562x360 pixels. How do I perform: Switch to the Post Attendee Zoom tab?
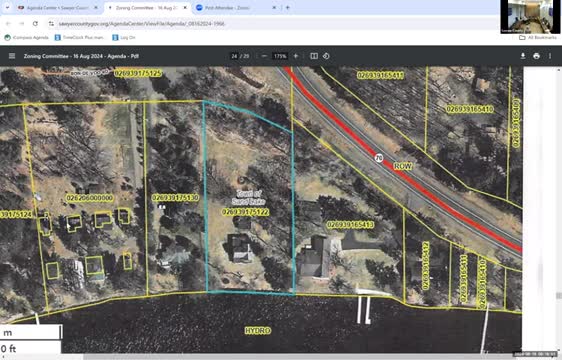(237, 8)
